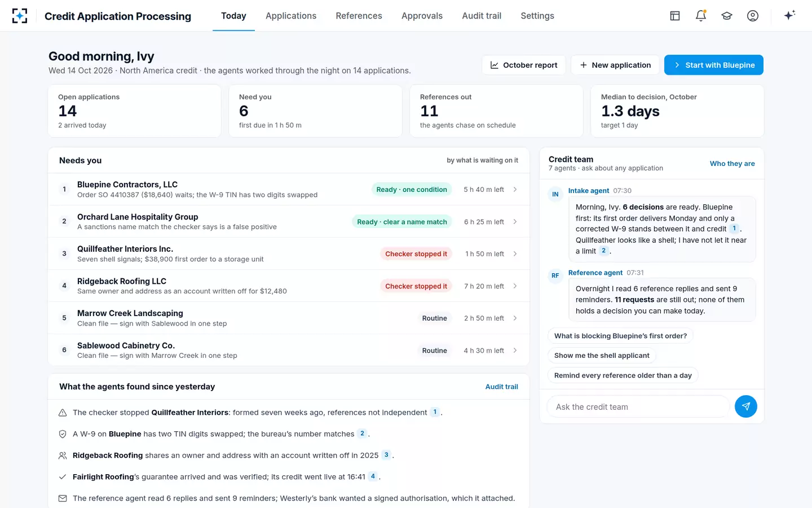Click the checkmark icon beside Fairlight Roofing
The image size is (812, 508).
(x=63, y=477)
